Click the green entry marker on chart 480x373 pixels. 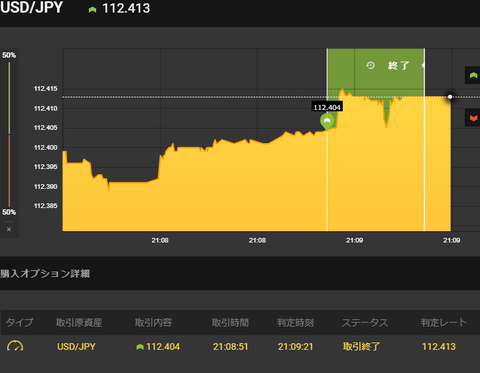click(x=327, y=122)
